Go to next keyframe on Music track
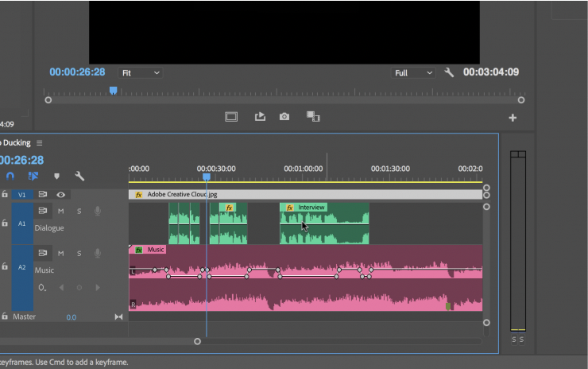The image size is (588, 369). (98, 288)
